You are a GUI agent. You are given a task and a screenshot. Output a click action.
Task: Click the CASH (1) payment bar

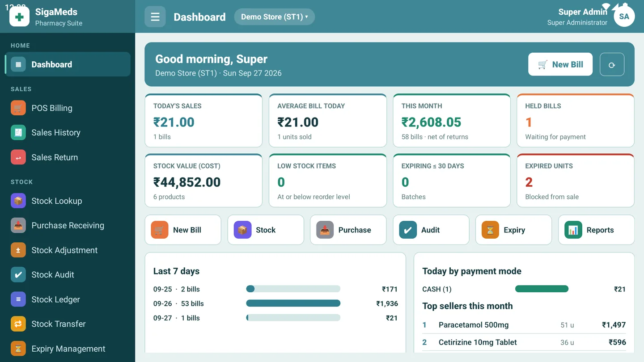[x=542, y=289]
